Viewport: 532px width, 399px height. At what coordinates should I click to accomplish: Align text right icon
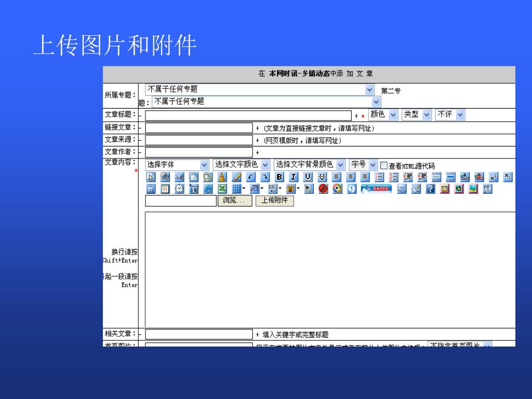tap(365, 177)
